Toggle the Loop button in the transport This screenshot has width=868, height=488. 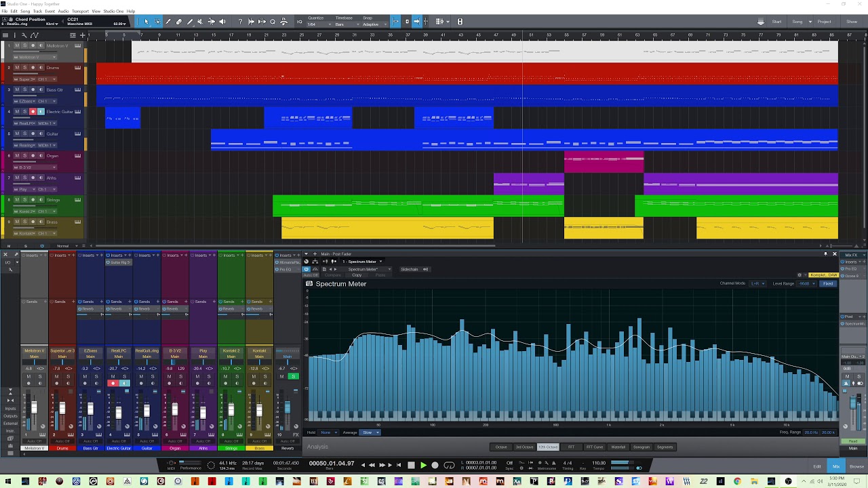point(449,465)
